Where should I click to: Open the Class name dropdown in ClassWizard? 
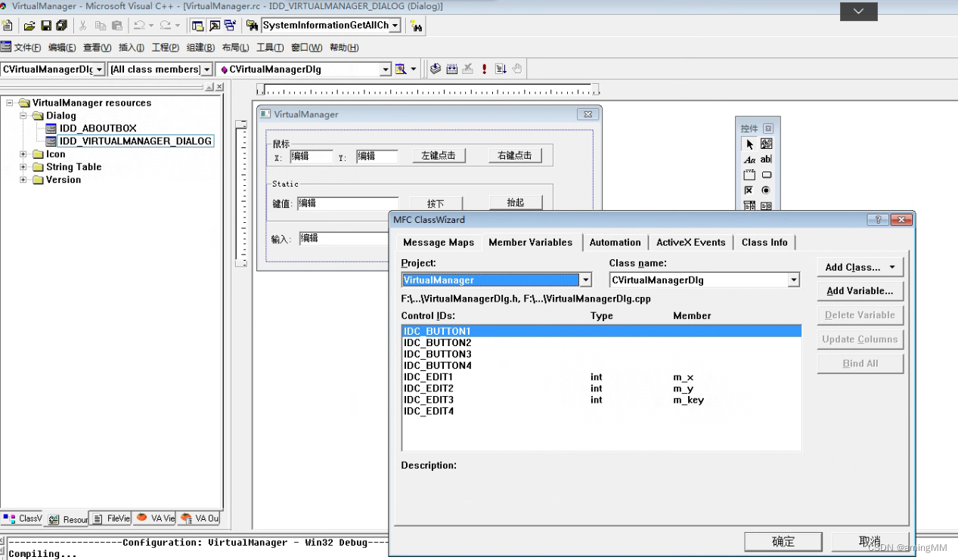[x=793, y=280]
